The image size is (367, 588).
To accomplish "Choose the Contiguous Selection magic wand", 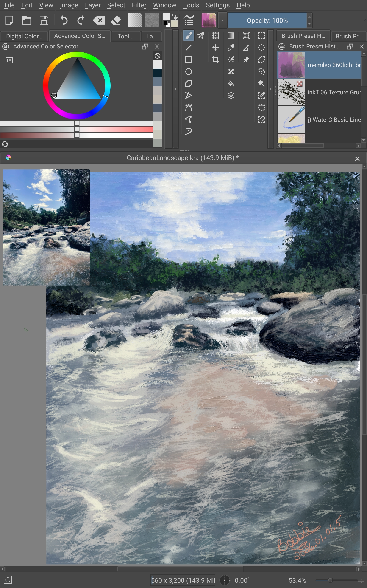I will click(261, 84).
